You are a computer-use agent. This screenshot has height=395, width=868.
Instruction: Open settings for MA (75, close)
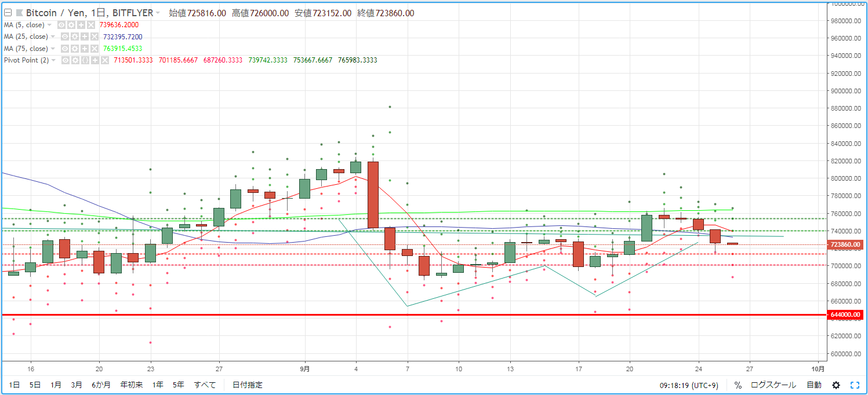pyautogui.click(x=75, y=49)
